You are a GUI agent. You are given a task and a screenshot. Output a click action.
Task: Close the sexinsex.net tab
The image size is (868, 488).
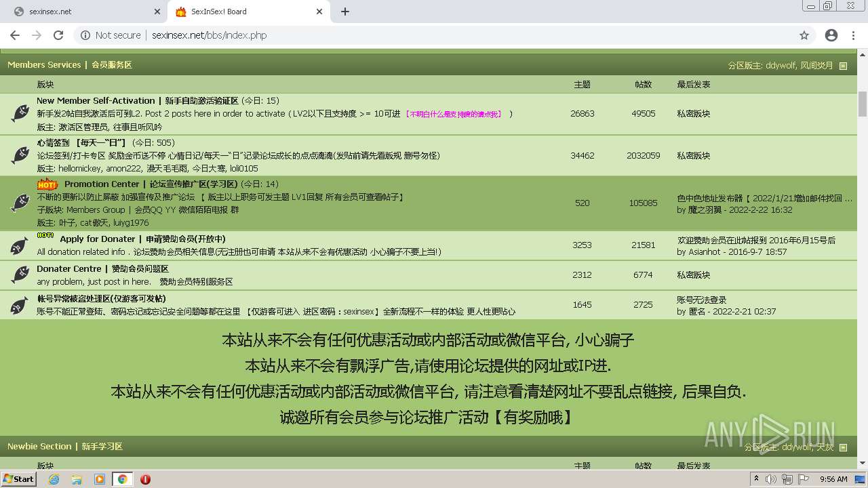click(x=157, y=12)
